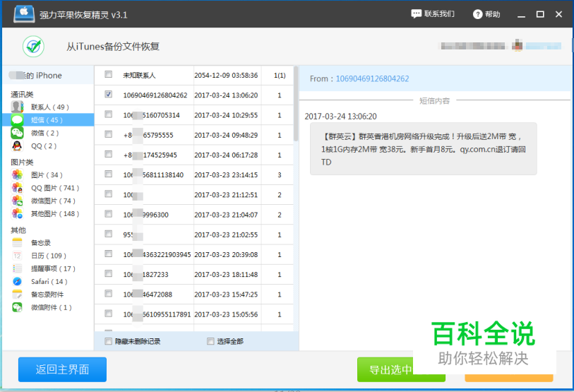The width and height of the screenshot is (574, 392).
Task: Click message date 2017-03-24 13:06:20 in detail pane
Action: click(340, 117)
